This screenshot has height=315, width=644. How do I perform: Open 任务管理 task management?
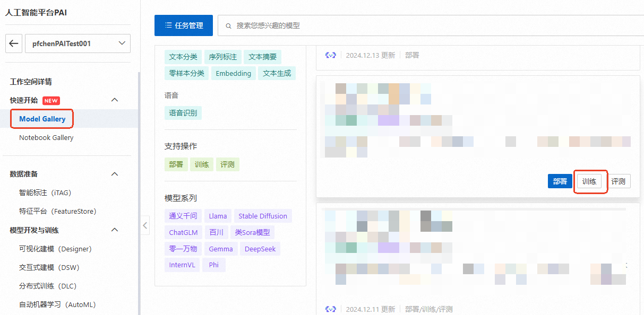pos(184,25)
